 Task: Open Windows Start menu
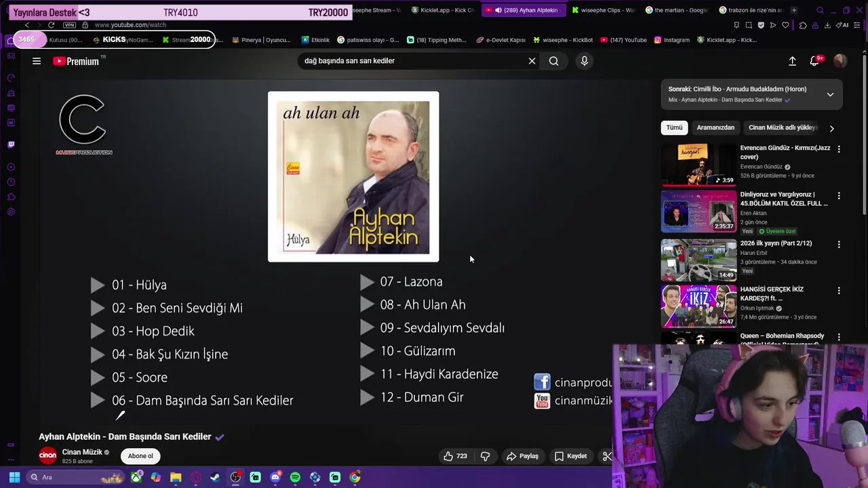[14, 477]
